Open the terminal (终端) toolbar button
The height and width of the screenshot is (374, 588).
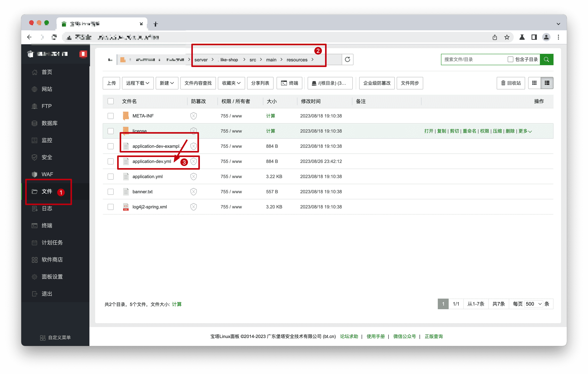[x=289, y=83]
